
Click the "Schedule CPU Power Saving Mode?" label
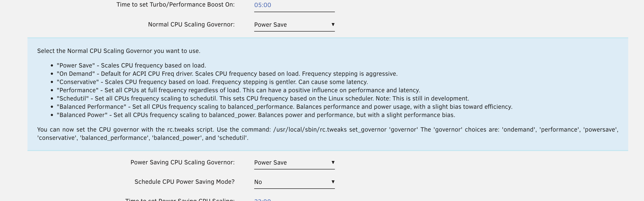(184, 182)
